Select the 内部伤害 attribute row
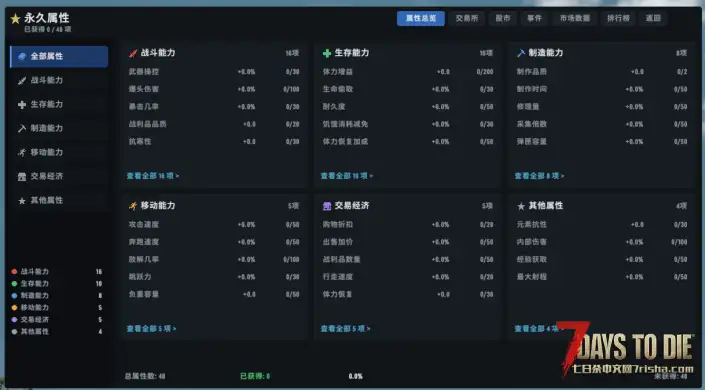The image size is (705, 390). point(602,242)
